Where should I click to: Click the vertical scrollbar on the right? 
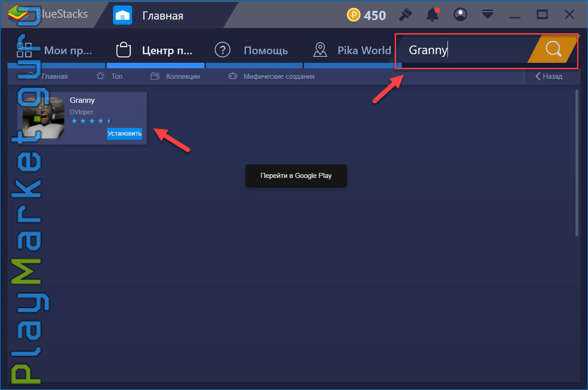[577, 163]
